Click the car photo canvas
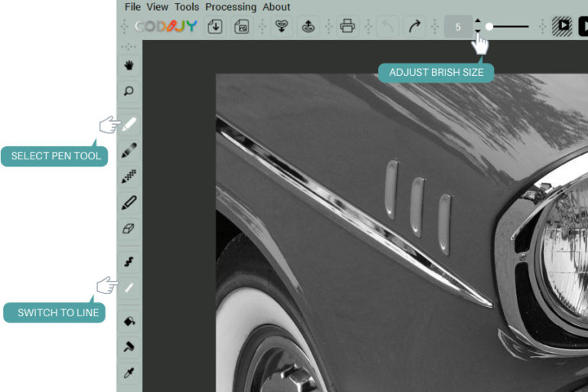This screenshot has height=392, width=588. coord(402,233)
